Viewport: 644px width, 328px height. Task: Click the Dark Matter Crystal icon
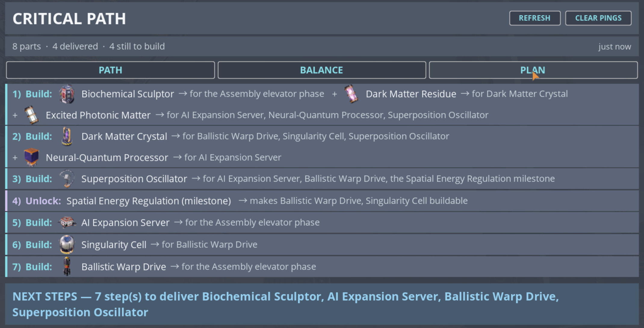coord(67,136)
